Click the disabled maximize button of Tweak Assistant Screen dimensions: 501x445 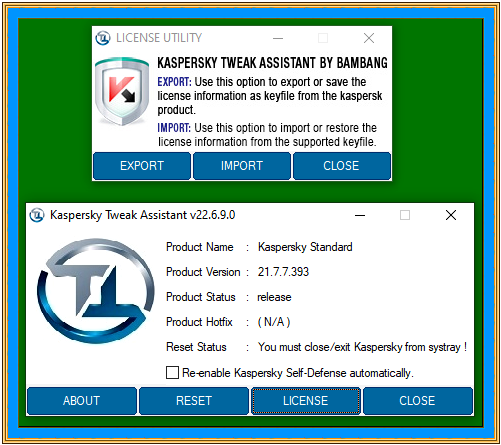point(405,215)
